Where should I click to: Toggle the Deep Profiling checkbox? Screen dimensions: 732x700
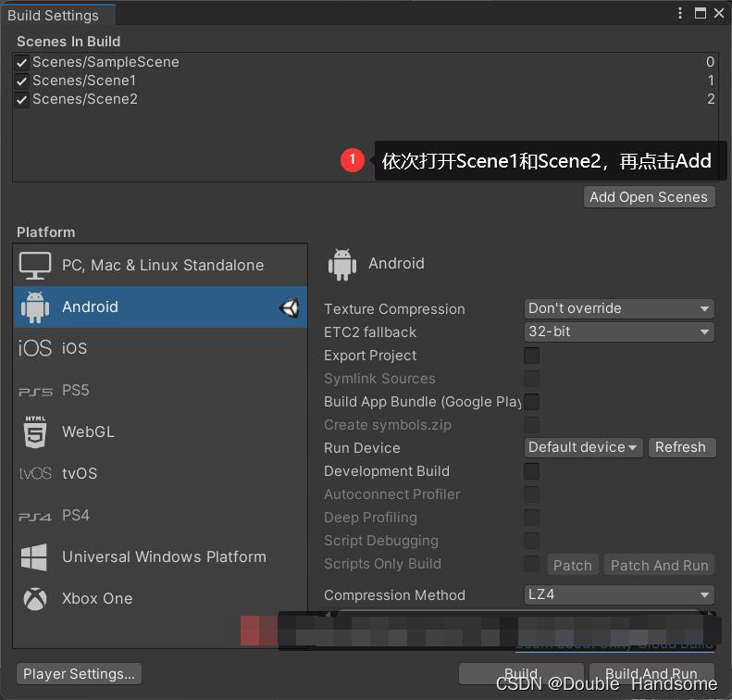(x=531, y=518)
